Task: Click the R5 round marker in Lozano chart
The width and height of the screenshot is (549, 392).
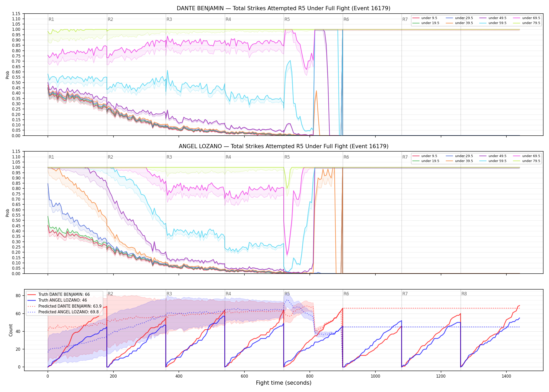Action: click(287, 157)
